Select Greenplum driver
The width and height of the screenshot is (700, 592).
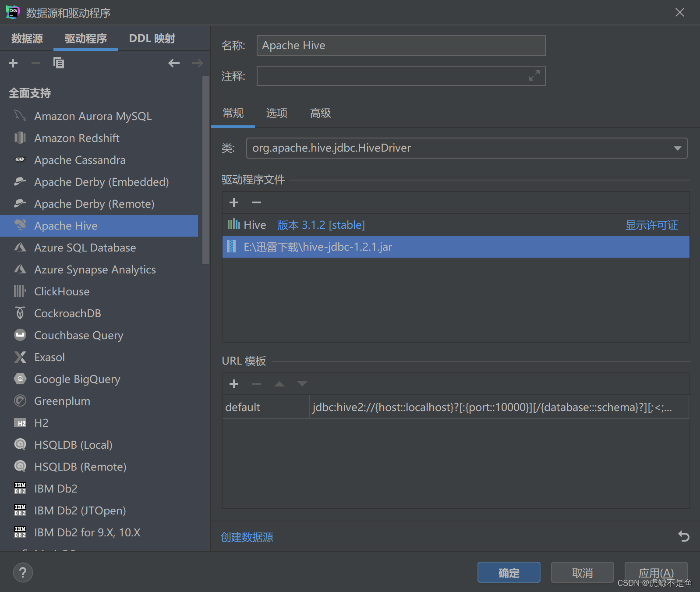pos(99,401)
